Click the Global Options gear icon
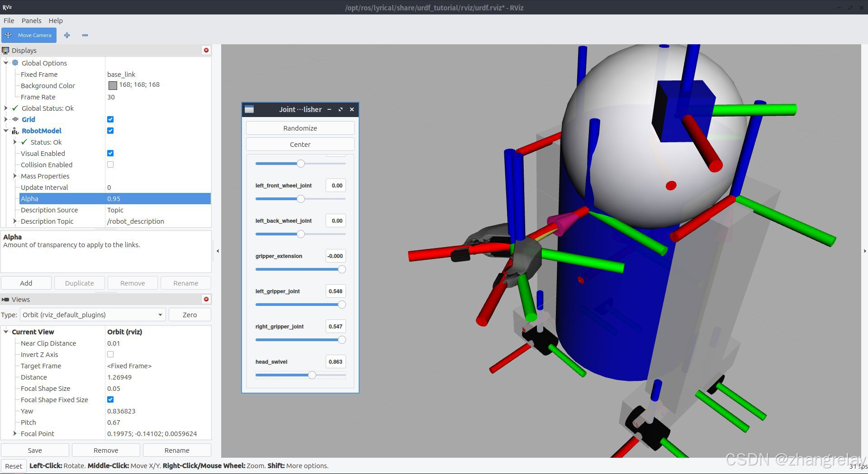This screenshot has height=474, width=868. (x=15, y=63)
